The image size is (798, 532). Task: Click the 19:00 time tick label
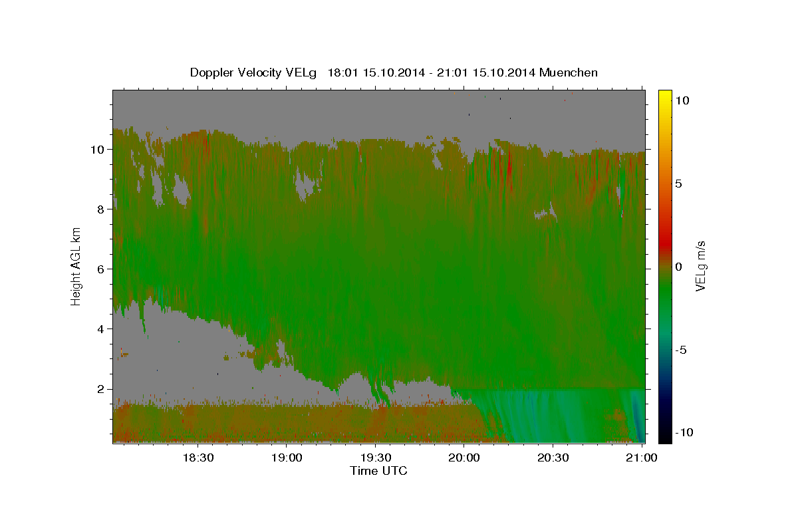(x=287, y=458)
